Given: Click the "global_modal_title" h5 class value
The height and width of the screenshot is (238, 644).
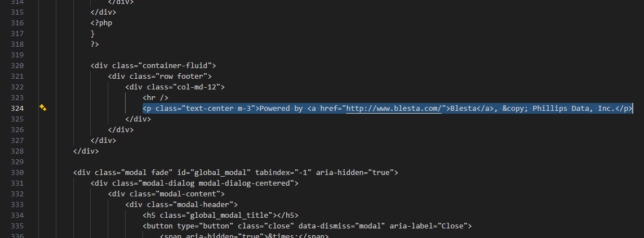Looking at the screenshot, I should 231,215.
